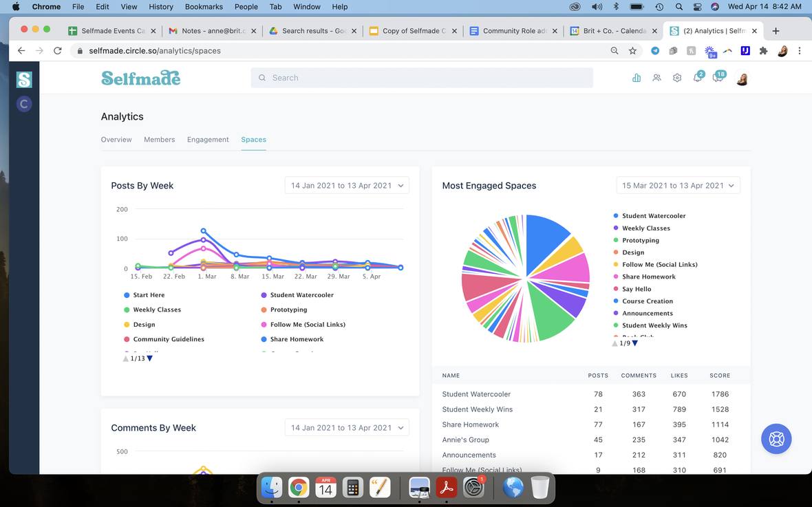Switch to Brit + Co. Calendar browser tab
The image size is (812, 507).
click(x=614, y=31)
